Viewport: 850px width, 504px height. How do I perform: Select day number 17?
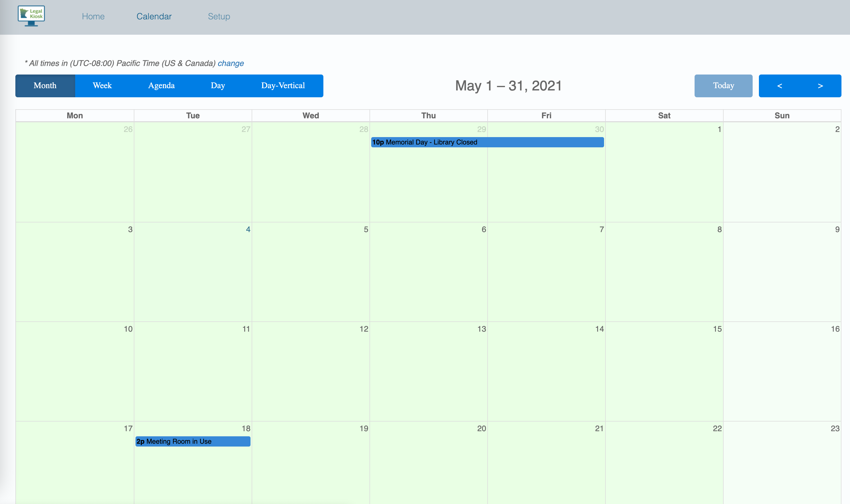click(x=128, y=428)
